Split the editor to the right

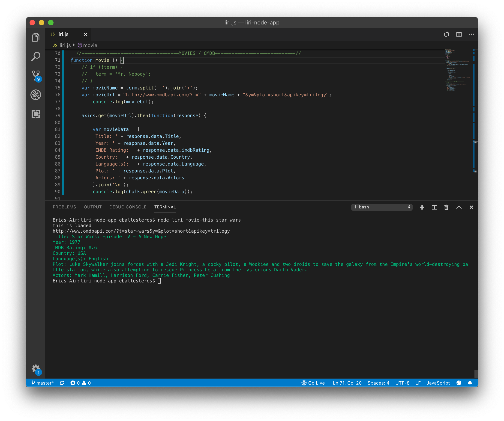(459, 34)
